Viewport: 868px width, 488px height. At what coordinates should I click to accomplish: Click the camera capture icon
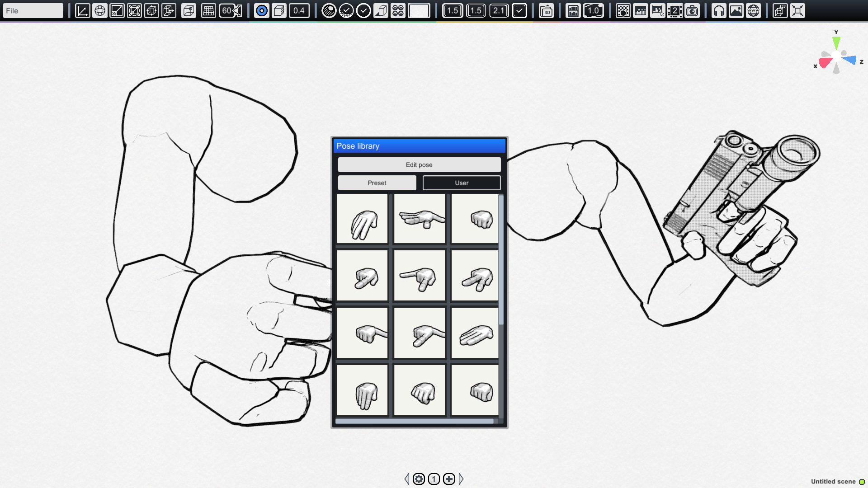tap(692, 10)
